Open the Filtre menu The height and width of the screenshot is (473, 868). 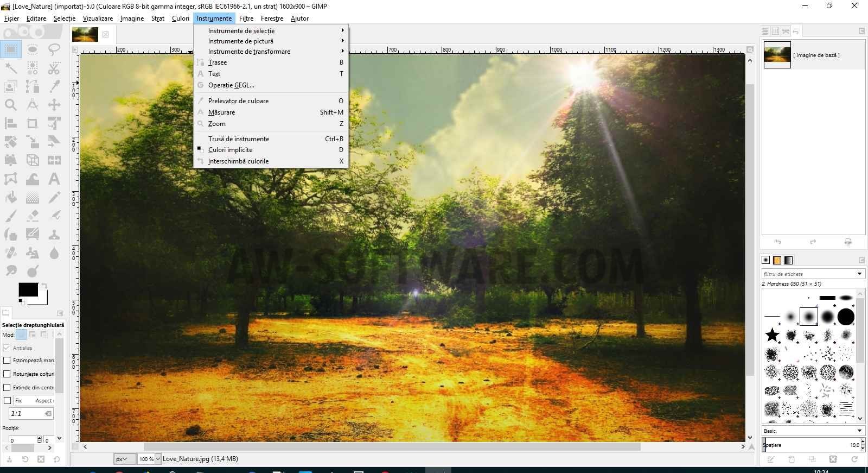(x=246, y=18)
